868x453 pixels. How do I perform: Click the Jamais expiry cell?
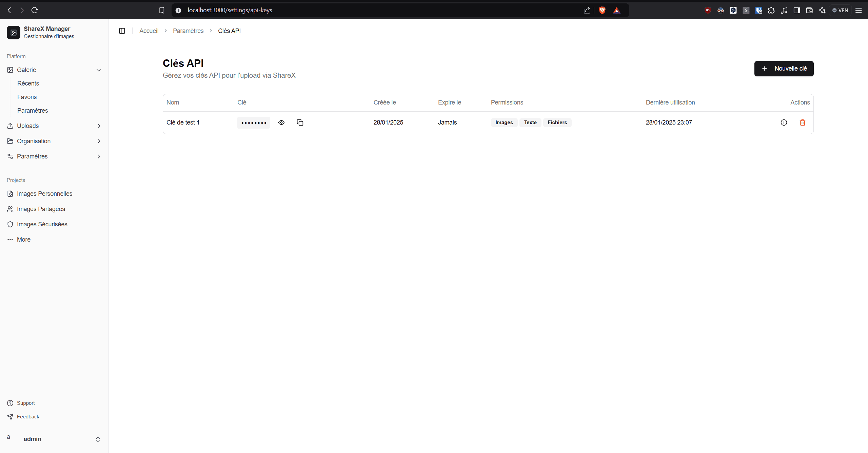[x=448, y=122]
